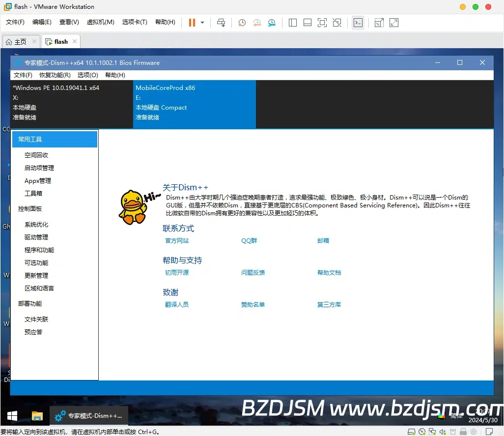Open 空间回收 in sidebar
This screenshot has width=504, height=436.
pyautogui.click(x=36, y=155)
